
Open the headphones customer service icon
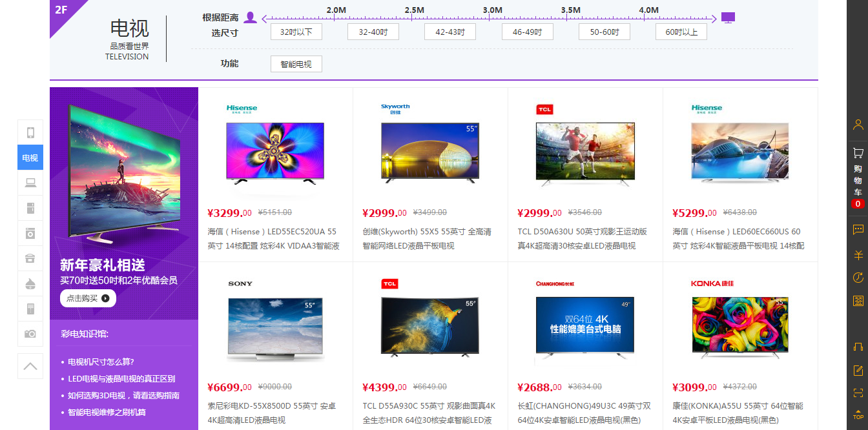(x=858, y=347)
